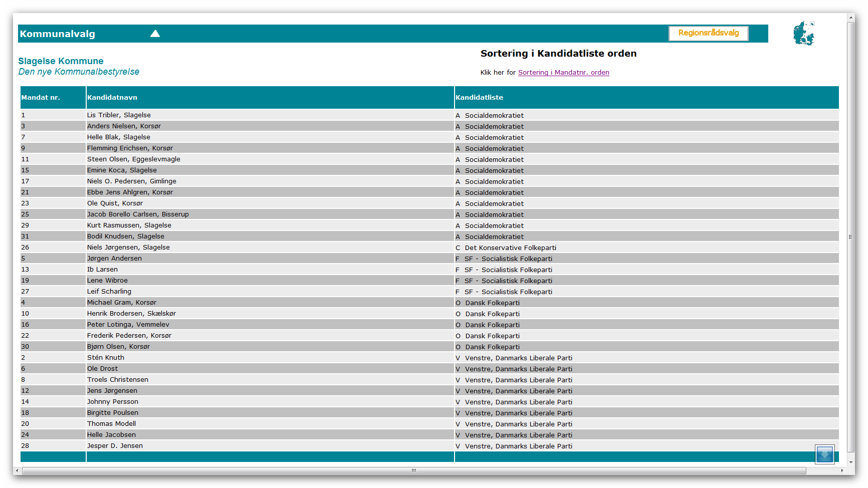Select the Kandidatnavn column header

tap(112, 98)
